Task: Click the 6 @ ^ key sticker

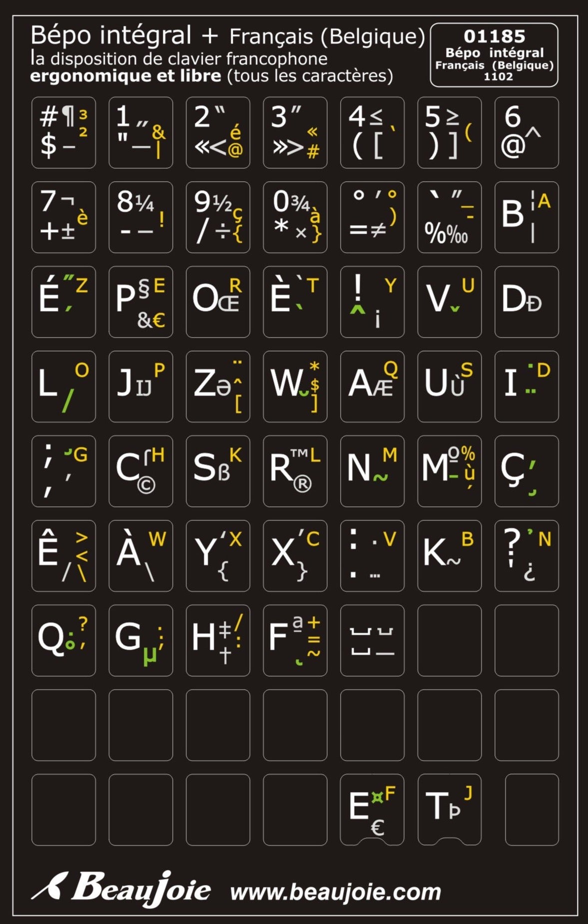Action: click(x=526, y=132)
